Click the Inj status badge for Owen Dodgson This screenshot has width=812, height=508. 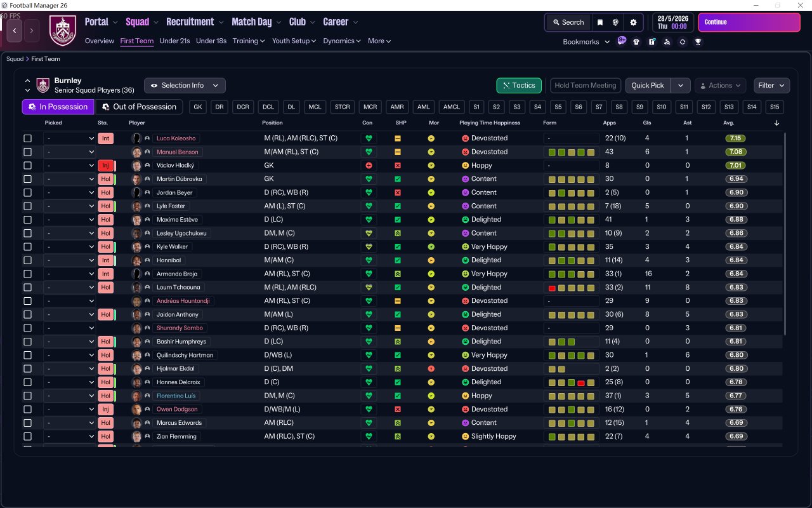(x=105, y=410)
